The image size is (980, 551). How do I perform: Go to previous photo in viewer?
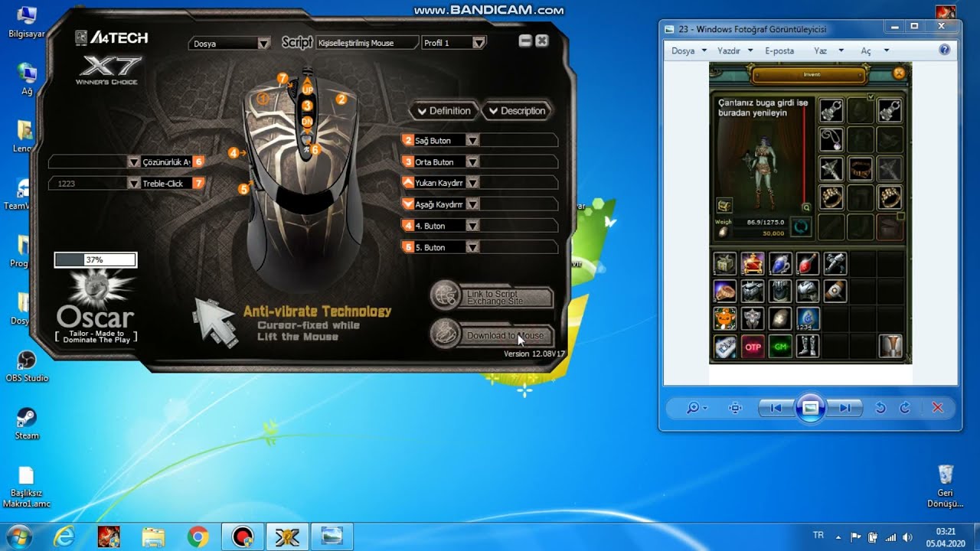pyautogui.click(x=776, y=408)
